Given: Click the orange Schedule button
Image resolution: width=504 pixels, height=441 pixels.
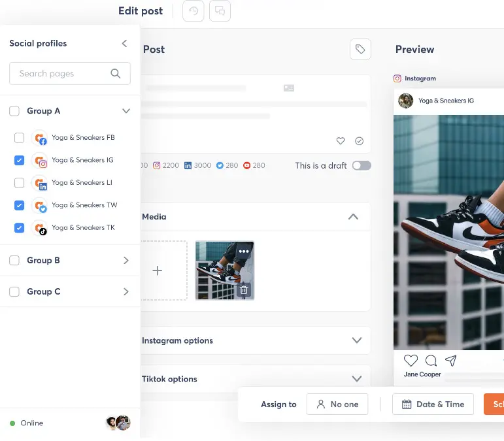Looking at the screenshot, I should pyautogui.click(x=494, y=404).
